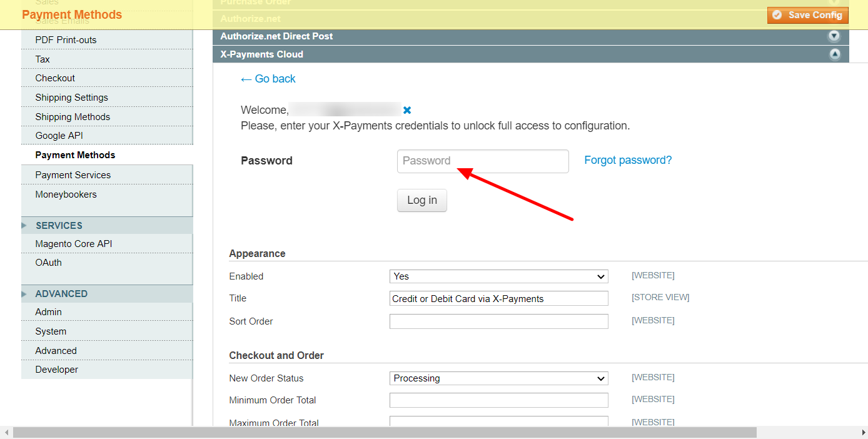This screenshot has height=439, width=868.
Task: Click the Go back link
Action: coord(268,79)
